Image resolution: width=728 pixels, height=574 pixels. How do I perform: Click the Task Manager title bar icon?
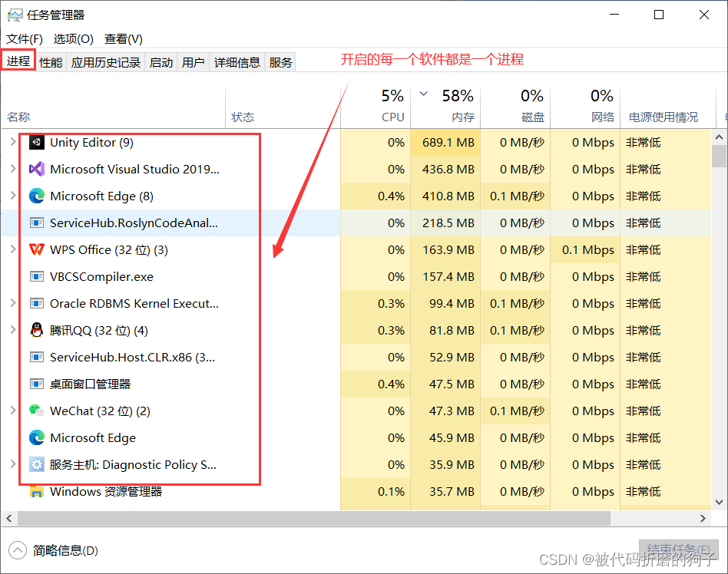(x=15, y=15)
